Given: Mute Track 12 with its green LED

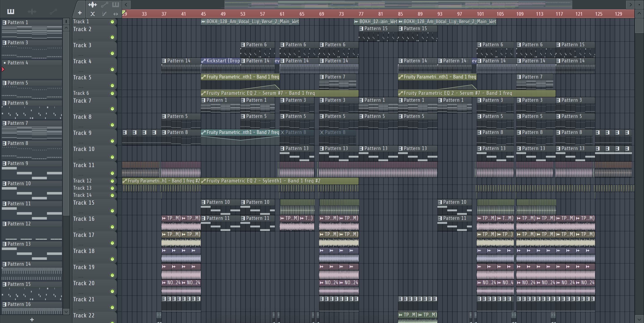Looking at the screenshot, I should (x=112, y=181).
